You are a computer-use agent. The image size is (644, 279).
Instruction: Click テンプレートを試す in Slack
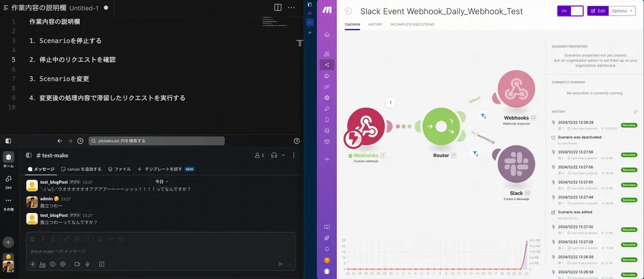(166, 168)
